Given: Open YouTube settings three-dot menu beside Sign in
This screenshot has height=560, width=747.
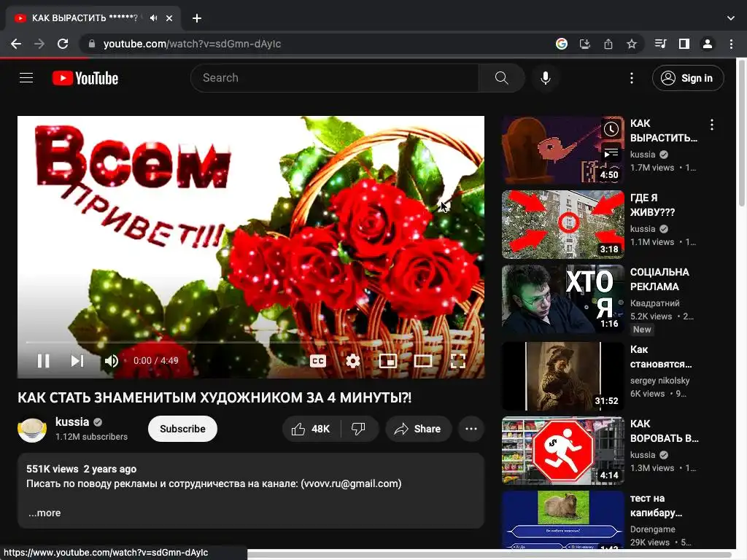Looking at the screenshot, I should (632, 78).
